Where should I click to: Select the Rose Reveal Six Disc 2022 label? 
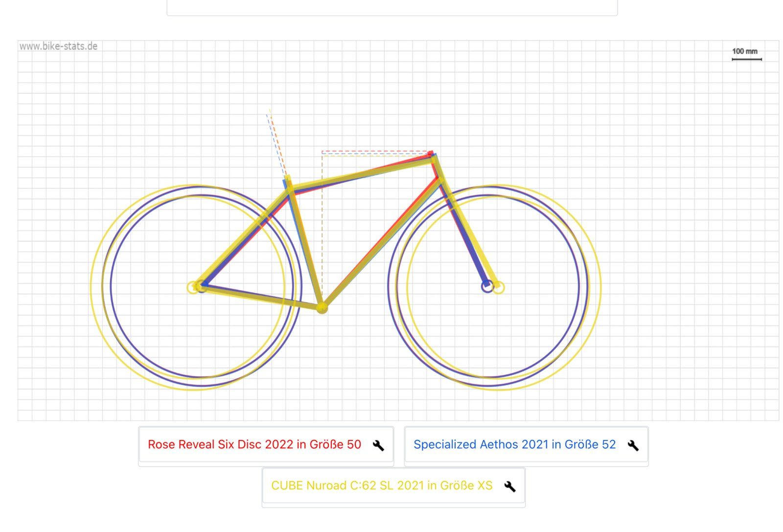coord(254,444)
